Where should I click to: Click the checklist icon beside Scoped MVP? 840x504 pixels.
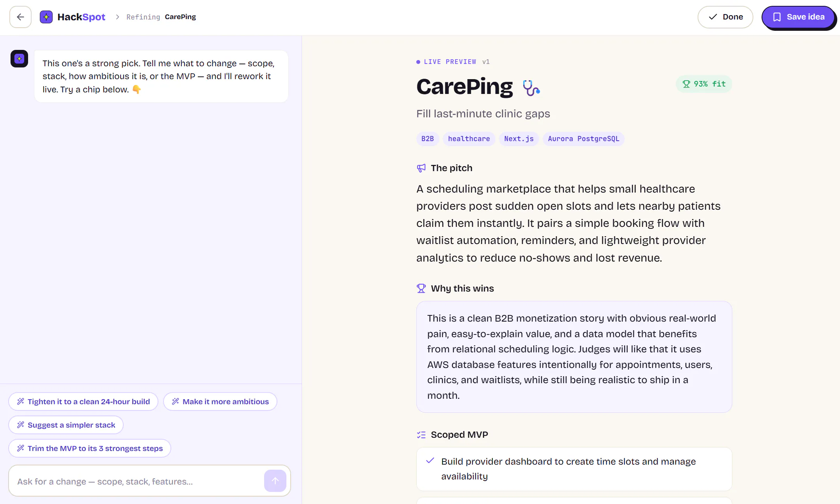(x=421, y=435)
